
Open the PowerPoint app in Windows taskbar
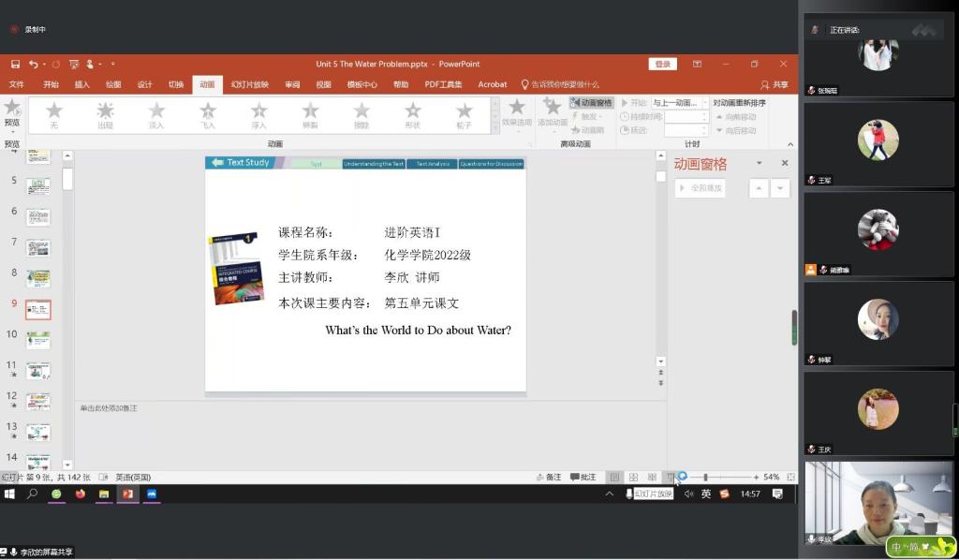(x=127, y=494)
